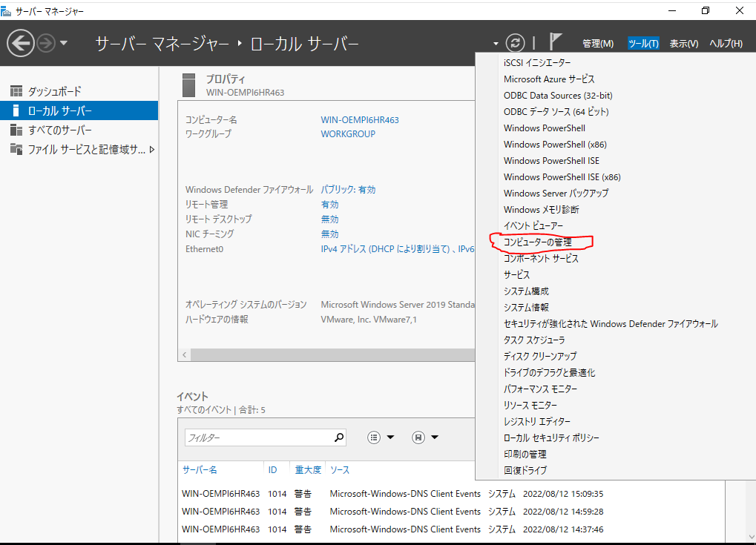Choose iSCSI イニシエーター from Tools menu
This screenshot has width=756, height=545.
tap(537, 62)
